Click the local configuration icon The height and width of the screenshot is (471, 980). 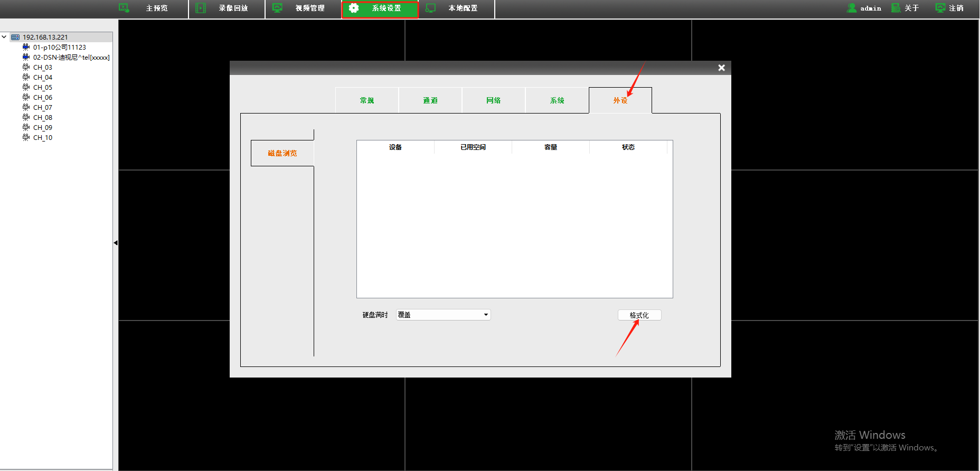point(431,8)
